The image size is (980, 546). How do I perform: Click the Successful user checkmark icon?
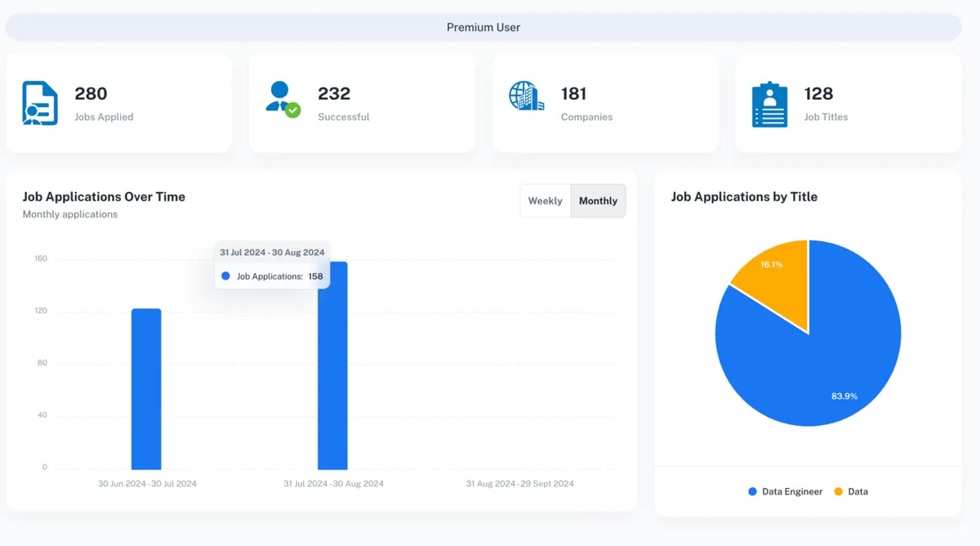[x=283, y=100]
